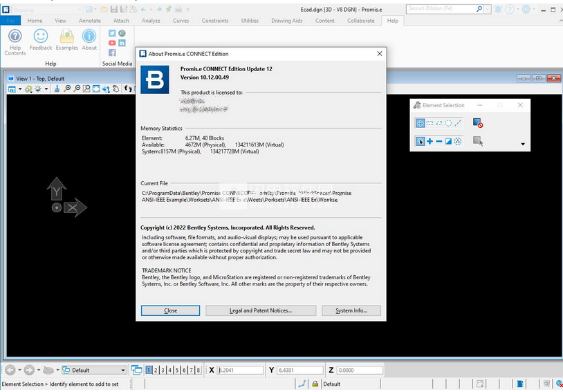Select the Rotate View tool

(x=106, y=88)
